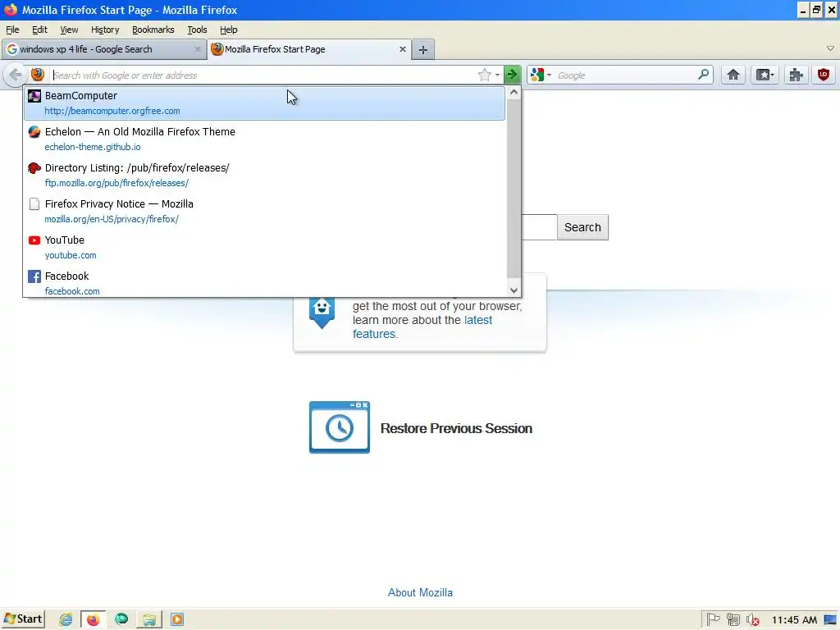
Task: Open the View menu
Action: (x=69, y=30)
